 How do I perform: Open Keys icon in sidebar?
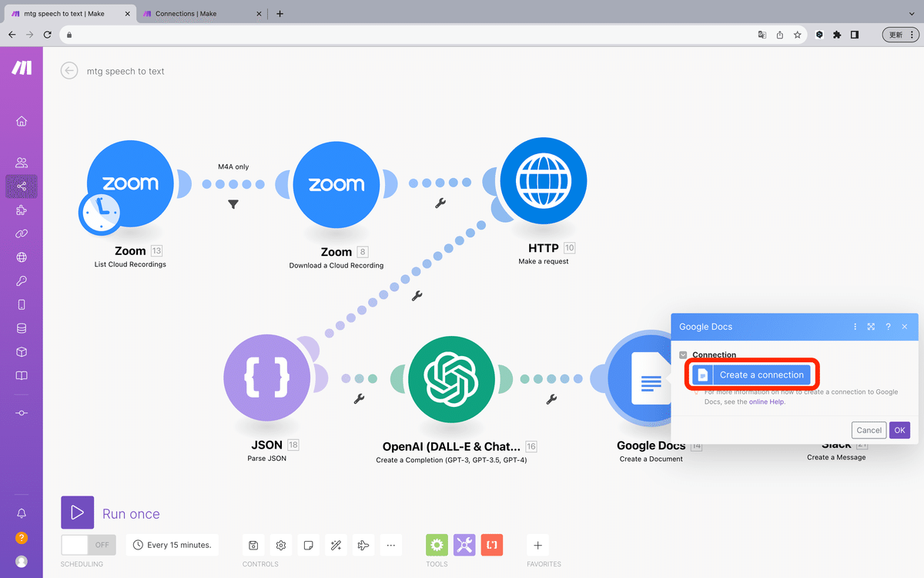[22, 281]
